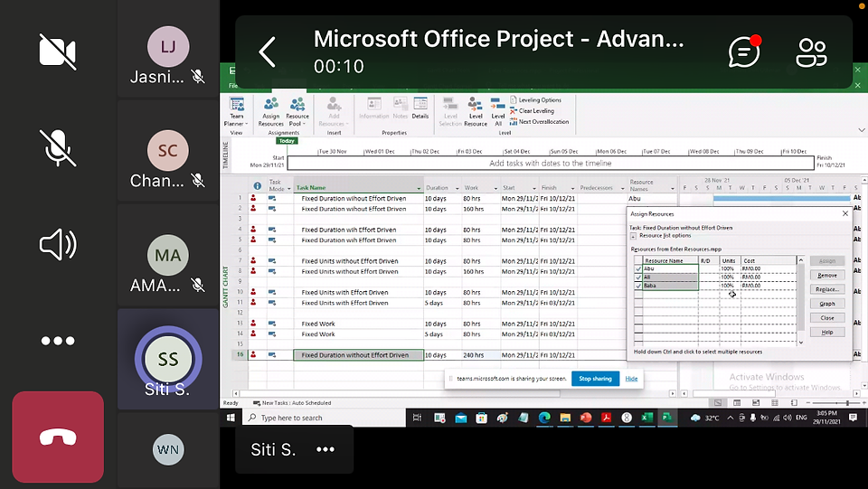
Task: Unmute the microphone in the Teams call
Action: click(57, 147)
